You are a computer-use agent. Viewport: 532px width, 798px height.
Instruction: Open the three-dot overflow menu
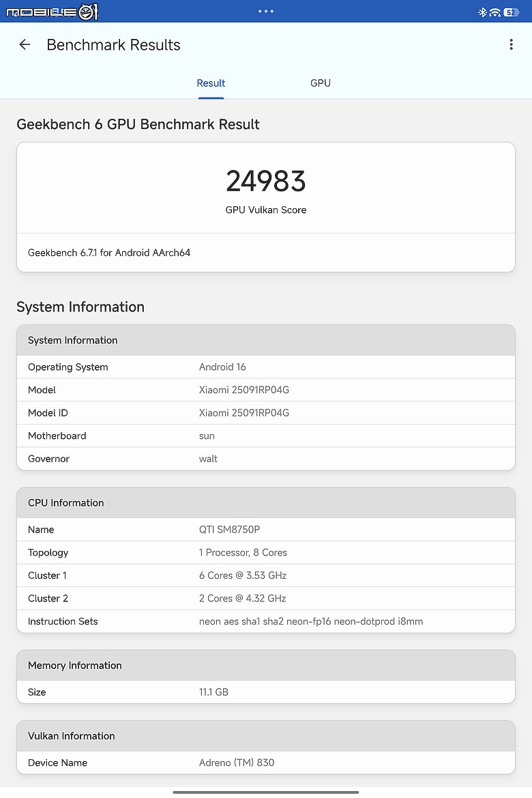pos(511,45)
